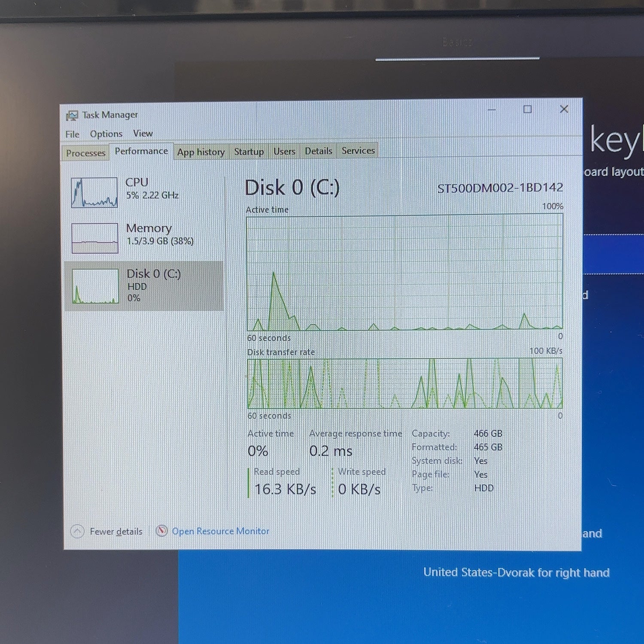This screenshot has height=644, width=644.
Task: Click the Resource Monitor icon
Action: (x=161, y=531)
